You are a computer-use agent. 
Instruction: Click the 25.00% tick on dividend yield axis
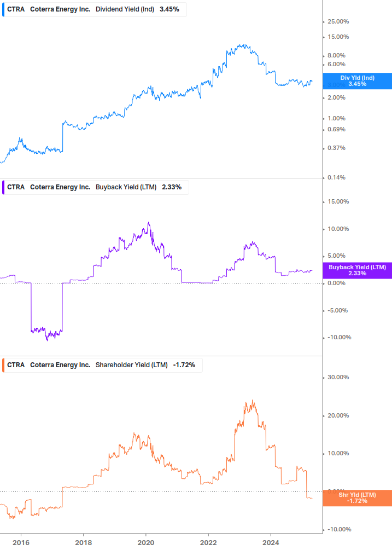pos(338,22)
